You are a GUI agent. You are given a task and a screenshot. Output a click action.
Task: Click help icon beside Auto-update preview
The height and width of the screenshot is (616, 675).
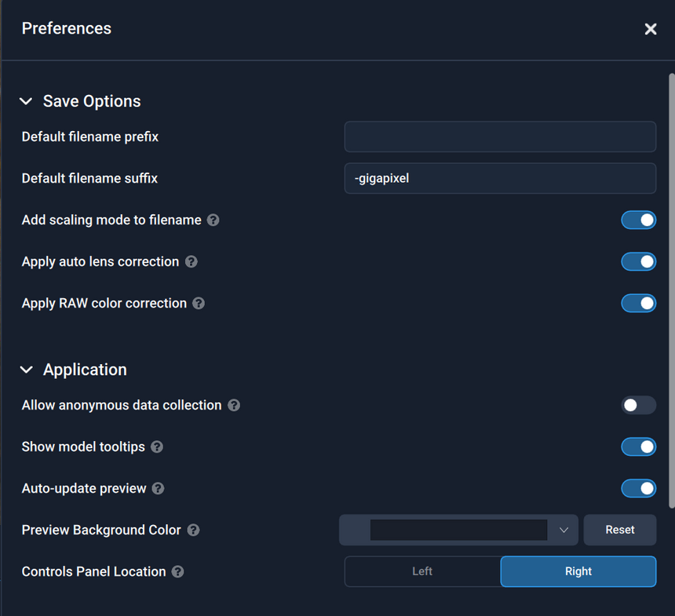pos(158,489)
